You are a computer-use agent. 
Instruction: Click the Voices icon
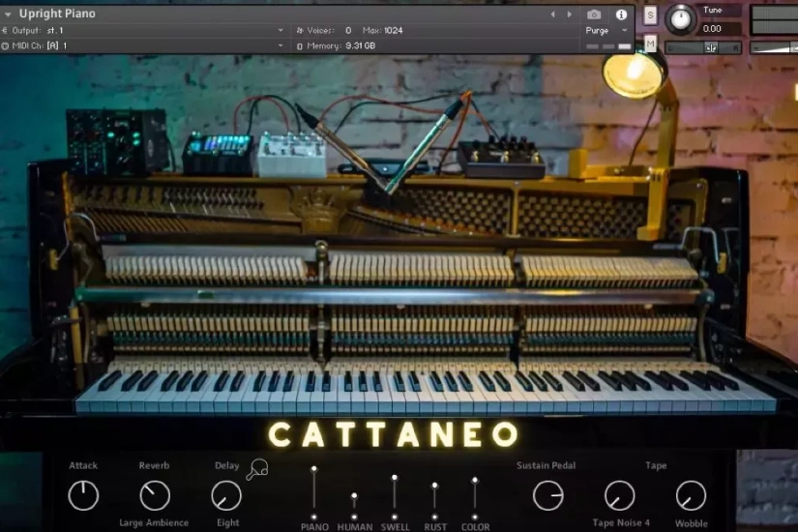click(300, 31)
